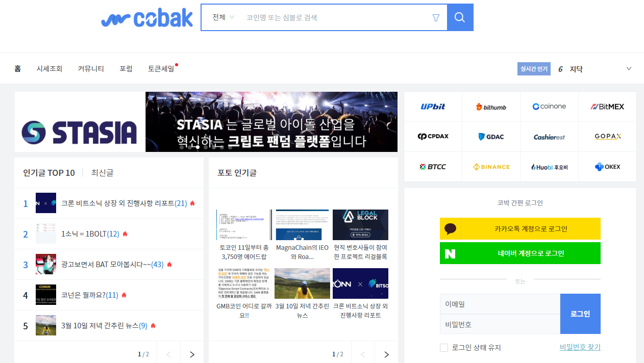Viewport: 644px width, 363px height.
Task: Click thumbnail of rank 3 post
Action: click(46, 264)
